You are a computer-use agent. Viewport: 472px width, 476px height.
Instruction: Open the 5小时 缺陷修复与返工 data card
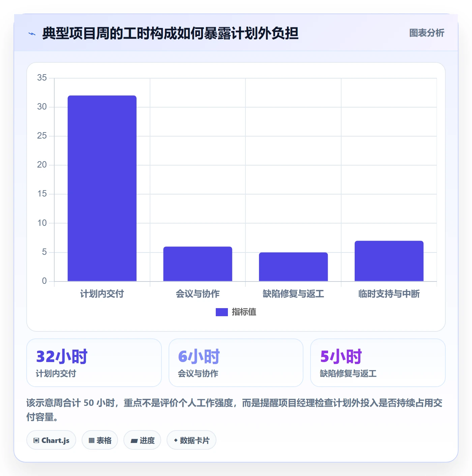tap(378, 363)
